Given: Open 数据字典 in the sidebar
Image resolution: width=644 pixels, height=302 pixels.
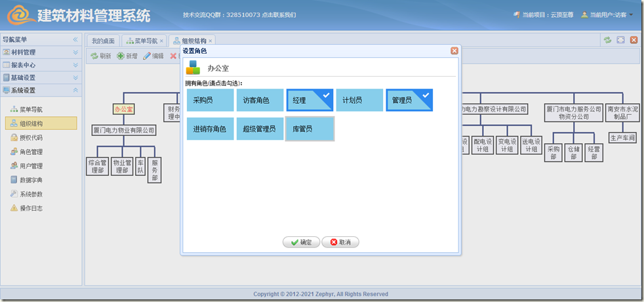Looking at the screenshot, I should 31,180.
